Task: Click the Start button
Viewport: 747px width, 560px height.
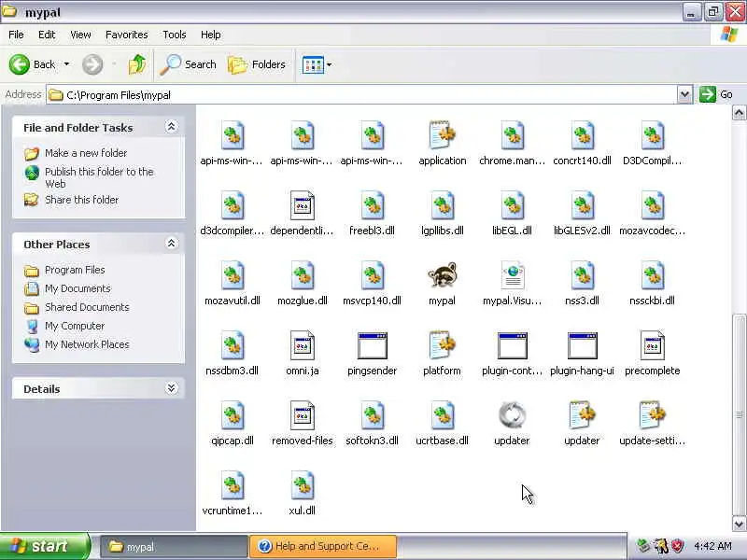Action: (44, 546)
